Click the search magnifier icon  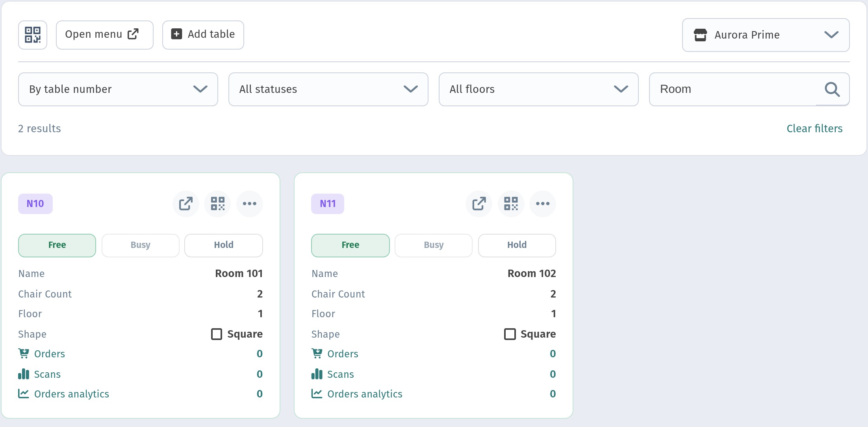point(832,89)
